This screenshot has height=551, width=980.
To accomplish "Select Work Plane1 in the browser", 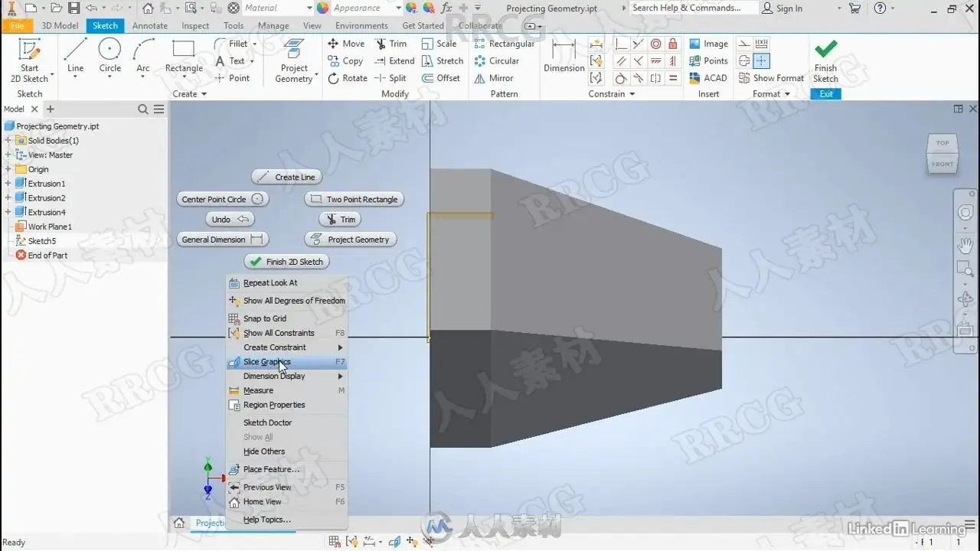I will coord(49,227).
